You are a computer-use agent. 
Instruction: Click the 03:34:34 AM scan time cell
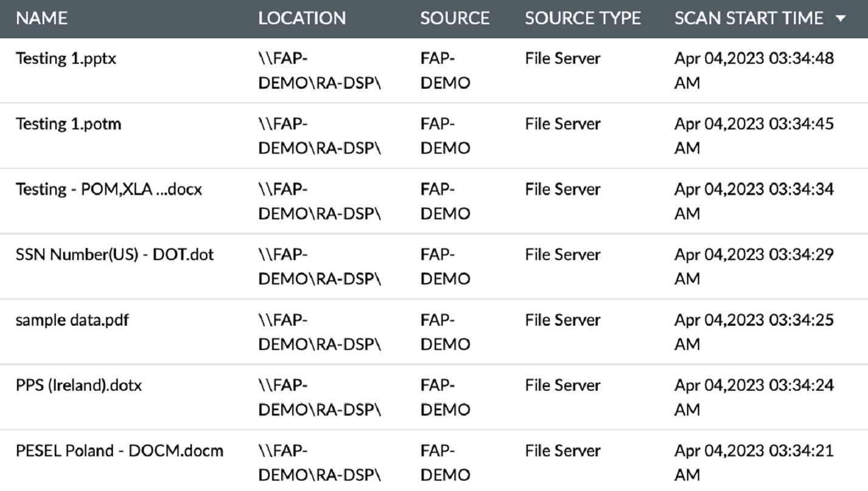tap(753, 201)
